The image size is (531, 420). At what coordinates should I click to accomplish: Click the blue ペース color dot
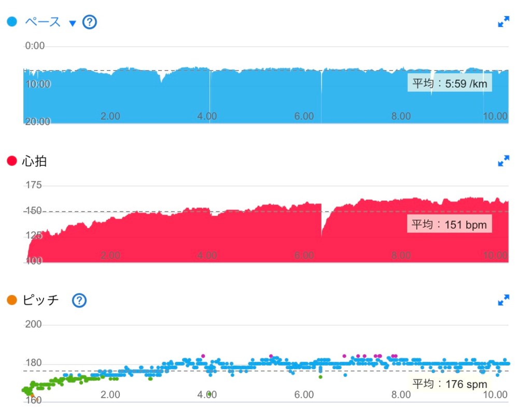12,22
